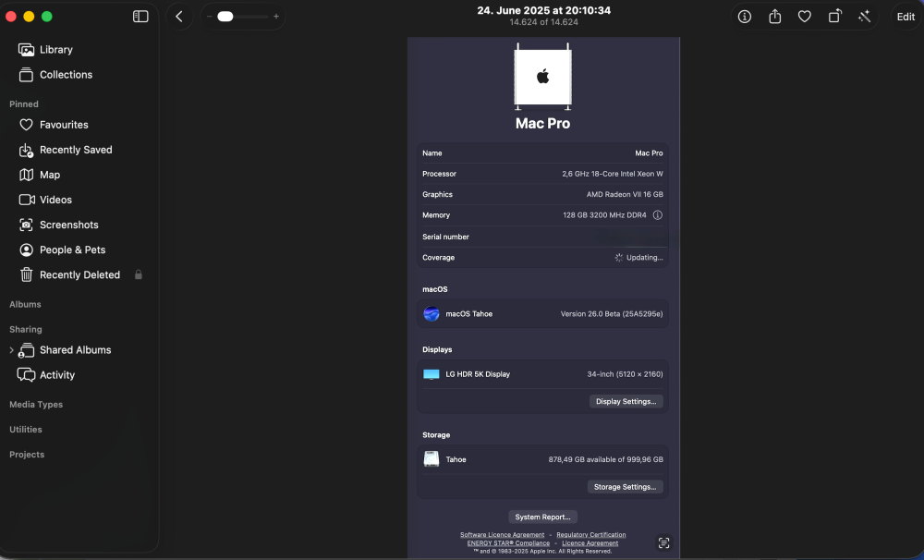
Task: Expand the Media Types section
Action: click(x=36, y=405)
